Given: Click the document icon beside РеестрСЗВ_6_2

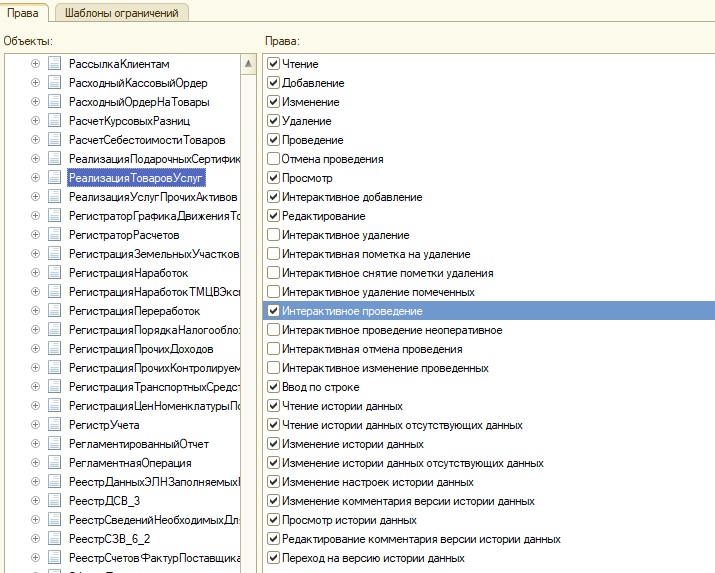Looking at the screenshot, I should coord(55,539).
